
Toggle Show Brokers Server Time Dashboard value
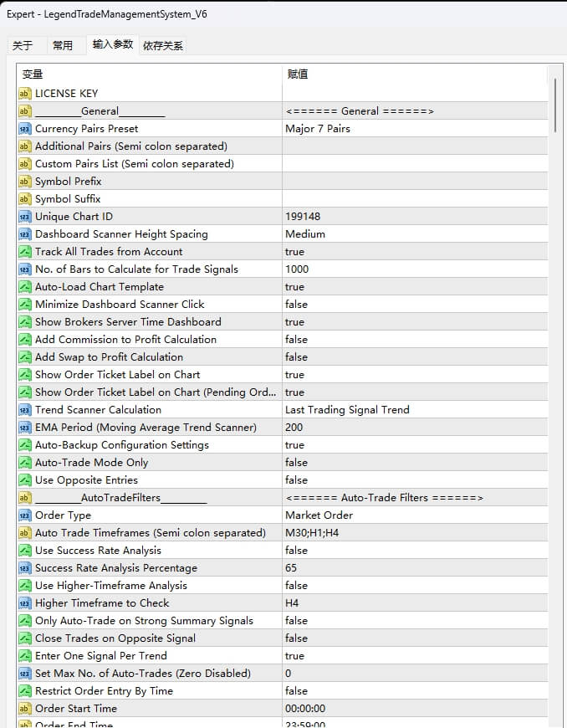point(415,322)
